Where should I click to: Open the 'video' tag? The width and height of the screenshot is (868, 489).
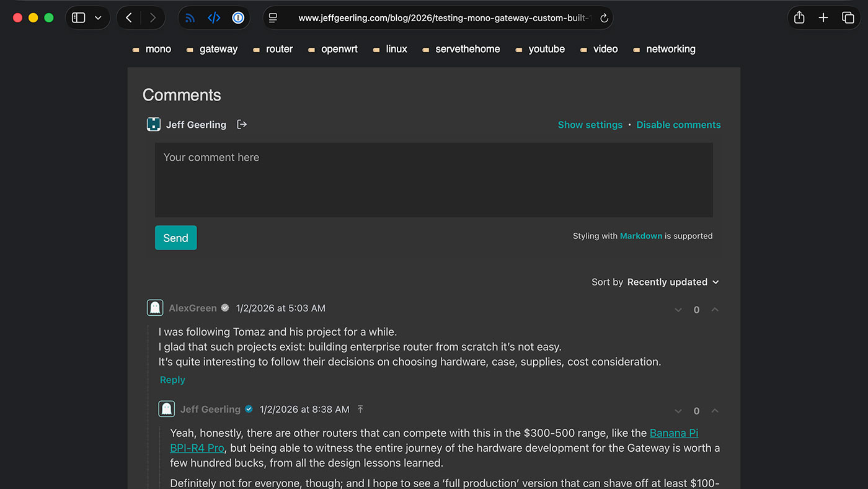(605, 49)
